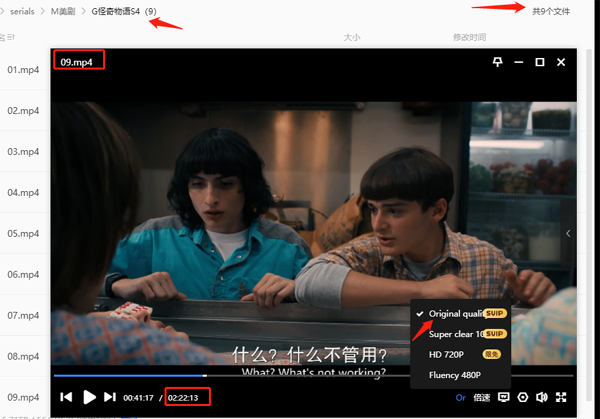This screenshot has width=600, height=419.
Task: Skip to the previous video
Action: click(x=66, y=397)
